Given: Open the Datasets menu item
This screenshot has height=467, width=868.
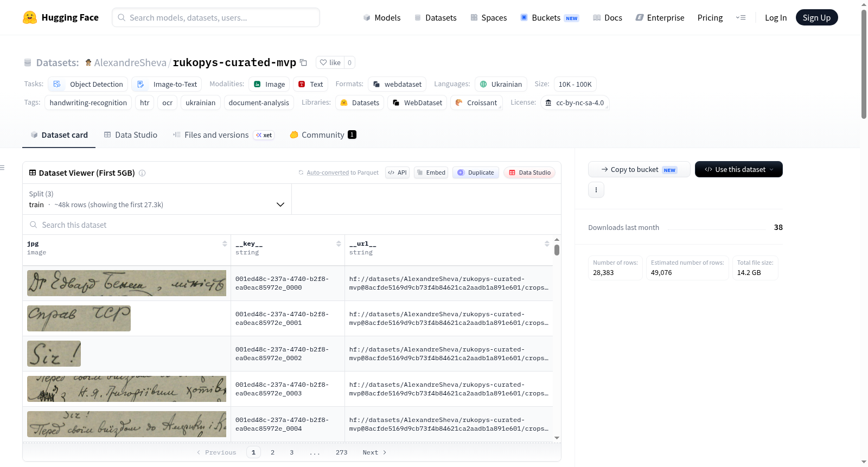Looking at the screenshot, I should pos(435,17).
